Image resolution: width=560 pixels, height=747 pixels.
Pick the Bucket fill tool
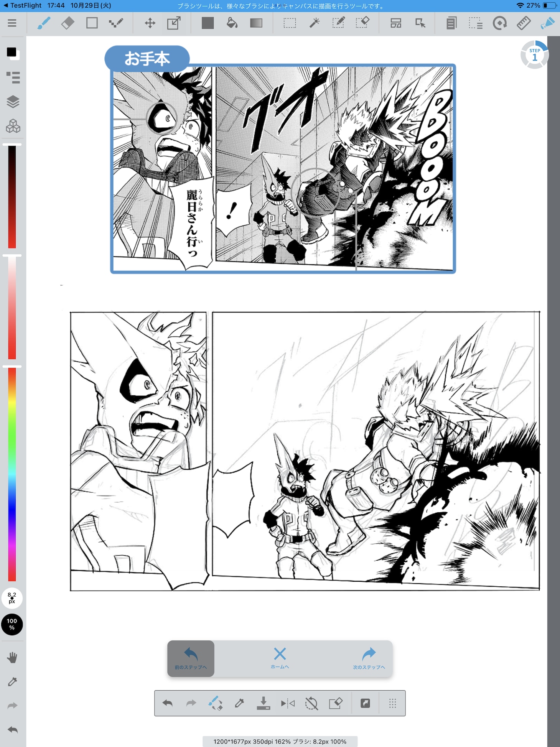(232, 23)
